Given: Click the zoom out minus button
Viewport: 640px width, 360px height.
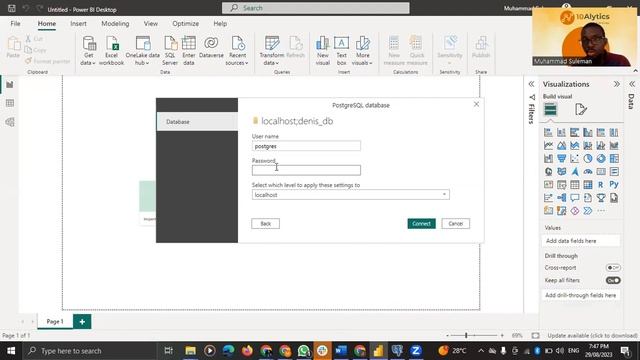Looking at the screenshot, I should [447, 336].
